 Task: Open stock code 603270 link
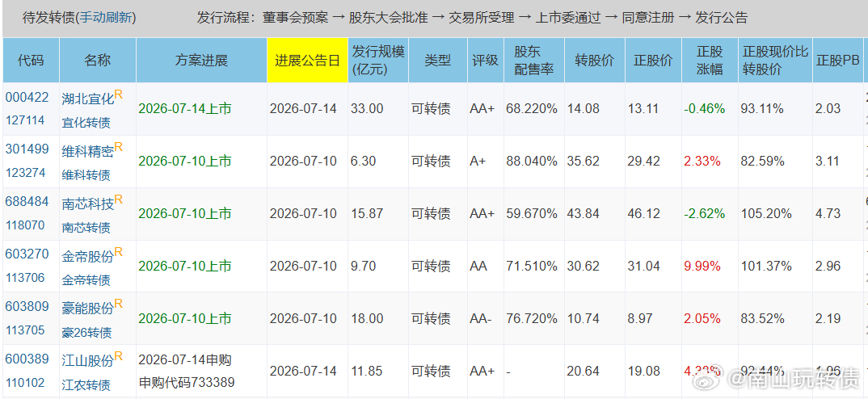pyautogui.click(x=27, y=254)
